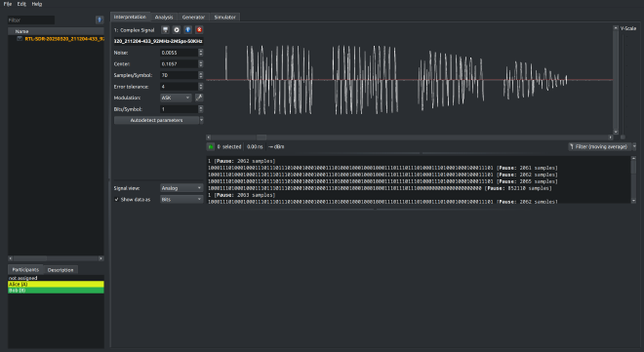This screenshot has width=644, height=352.
Task: Click the Error tolerance value field
Action: [x=180, y=87]
